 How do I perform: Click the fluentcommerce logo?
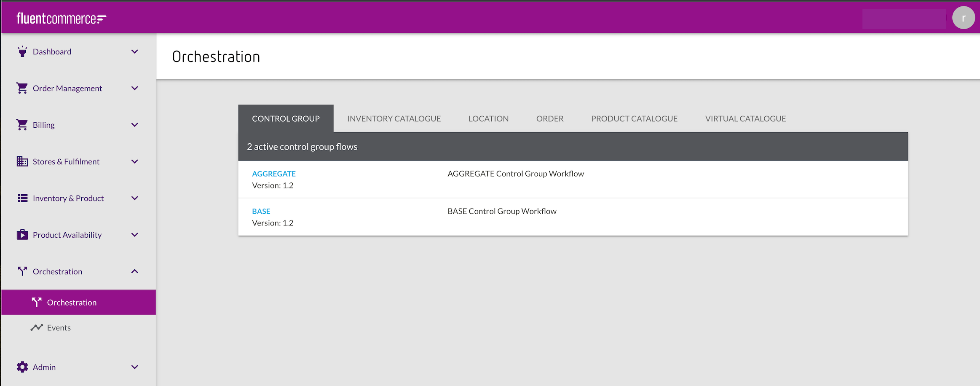(62, 19)
